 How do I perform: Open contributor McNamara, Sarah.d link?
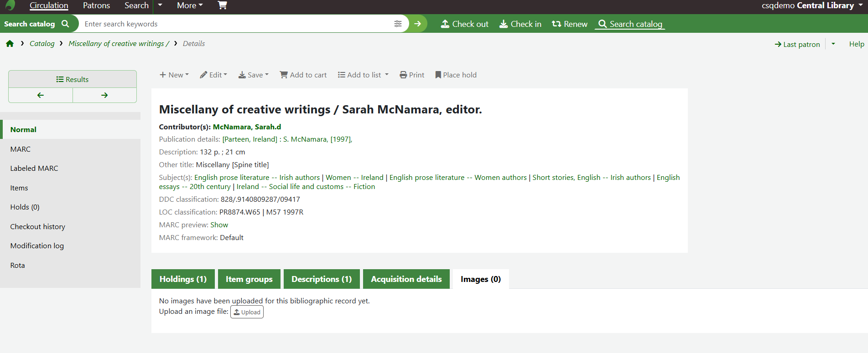(247, 127)
